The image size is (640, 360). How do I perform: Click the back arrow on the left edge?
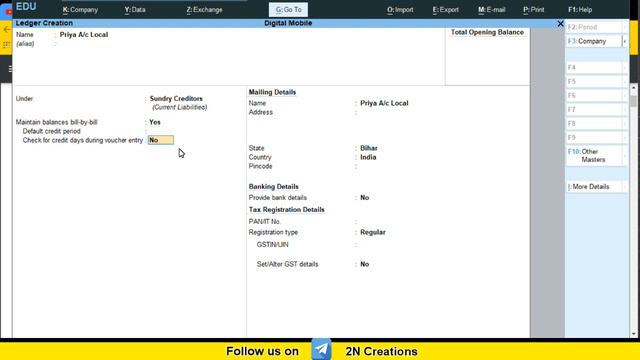pos(7,29)
